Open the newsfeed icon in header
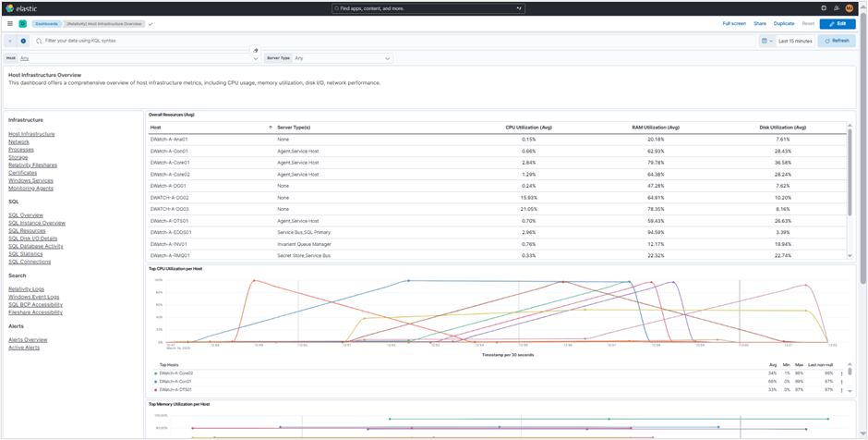The width and height of the screenshot is (868, 440). tap(836, 8)
